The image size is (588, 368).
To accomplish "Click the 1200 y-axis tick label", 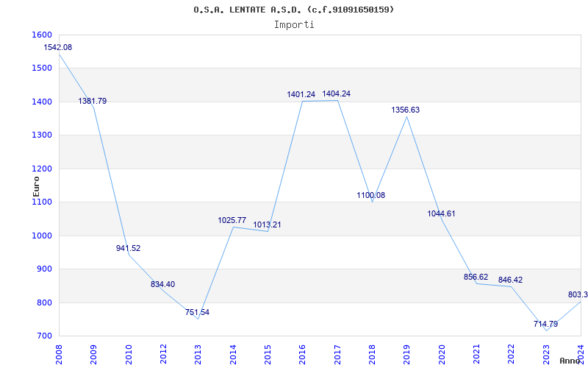I will pyautogui.click(x=41, y=169).
